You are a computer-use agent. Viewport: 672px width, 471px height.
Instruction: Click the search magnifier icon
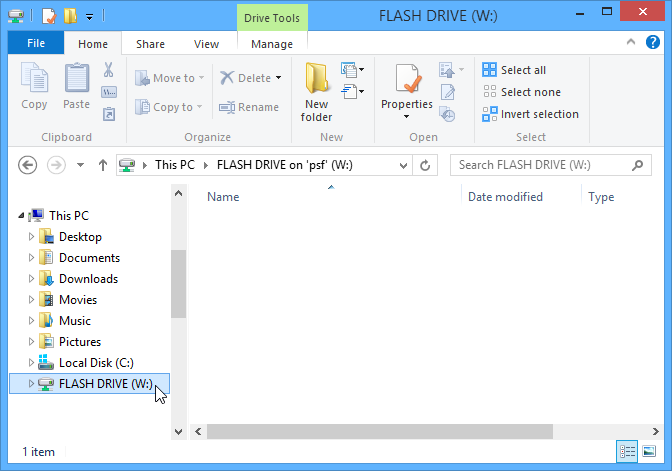pyautogui.click(x=638, y=165)
